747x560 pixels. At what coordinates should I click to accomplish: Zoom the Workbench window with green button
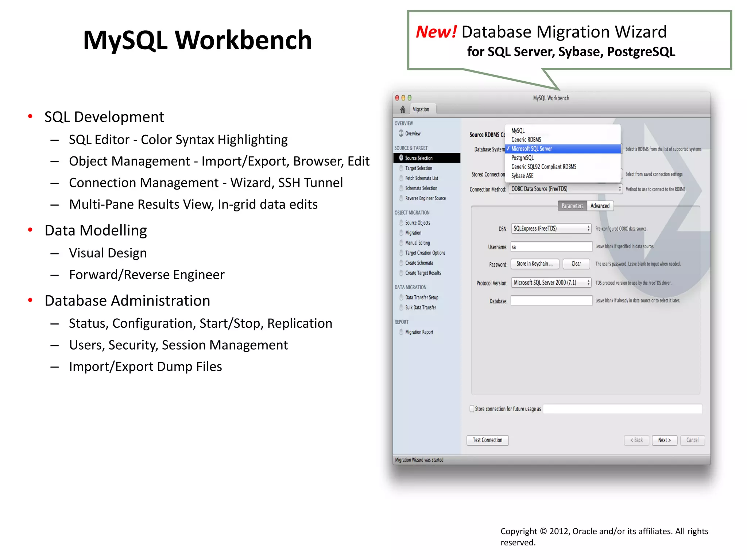[410, 98]
